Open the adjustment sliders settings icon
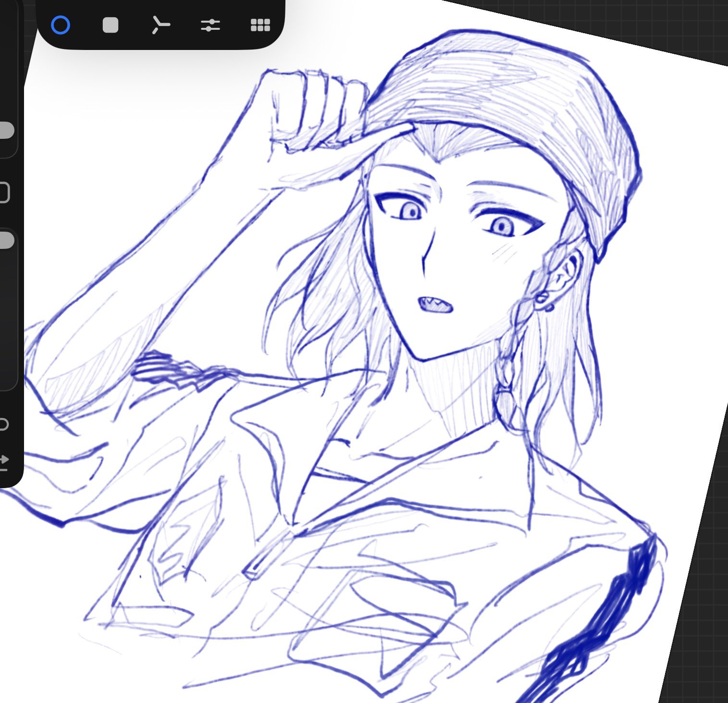 tap(210, 25)
